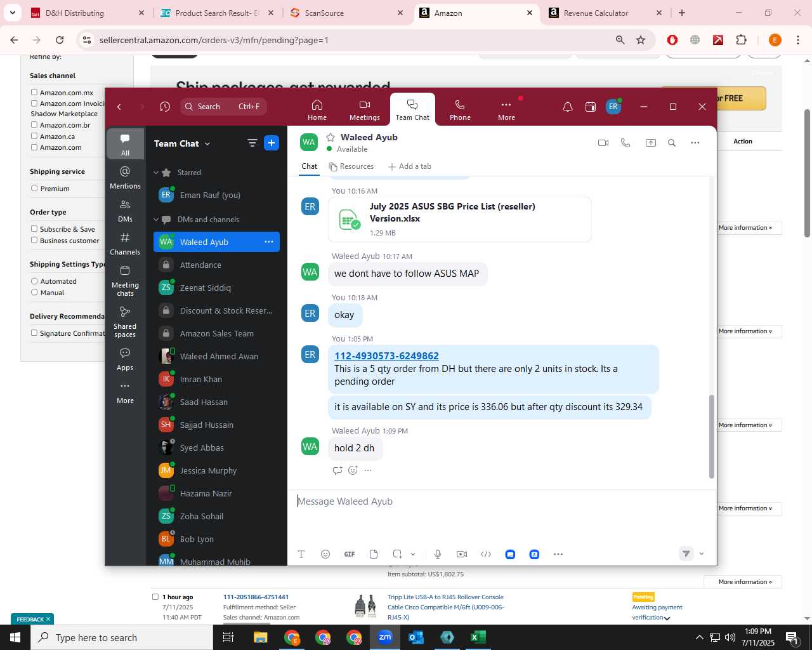812x650 pixels.
Task: Share screen to Waleed Ayub chat
Action: 651,143
